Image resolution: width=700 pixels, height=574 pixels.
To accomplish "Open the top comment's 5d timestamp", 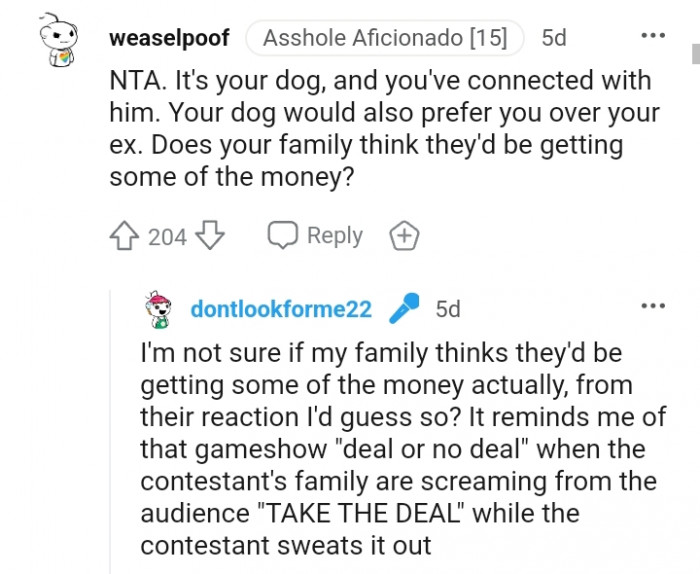I will point(553,39).
